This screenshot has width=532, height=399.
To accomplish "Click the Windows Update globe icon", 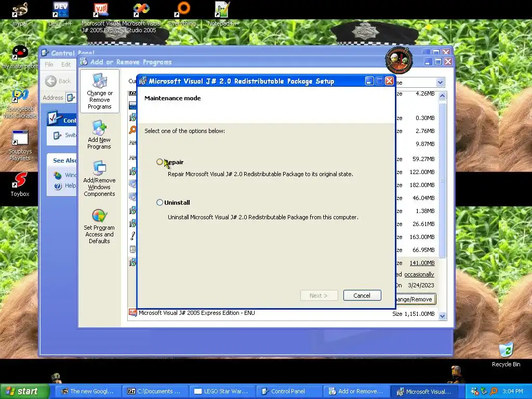I will (x=58, y=176).
